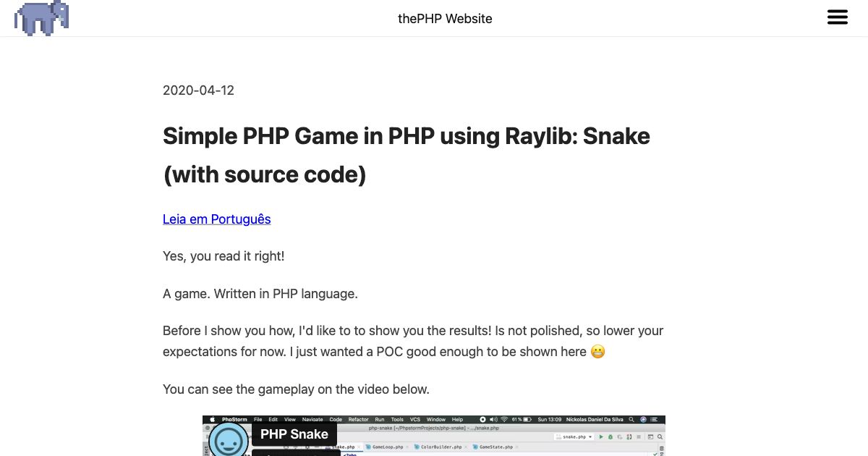
Task: Click the Apple menu icon in the menu bar
Action: pyautogui.click(x=213, y=419)
